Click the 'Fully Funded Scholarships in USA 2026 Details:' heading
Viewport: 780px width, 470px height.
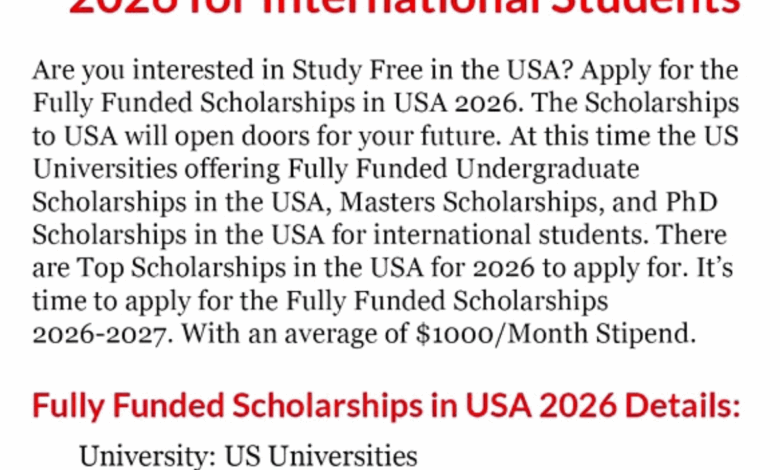pos(387,406)
